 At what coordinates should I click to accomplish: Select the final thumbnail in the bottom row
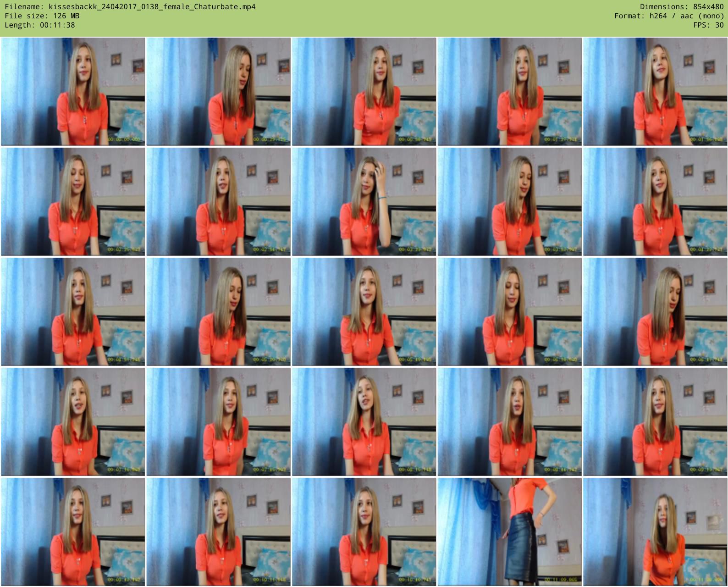(x=655, y=532)
